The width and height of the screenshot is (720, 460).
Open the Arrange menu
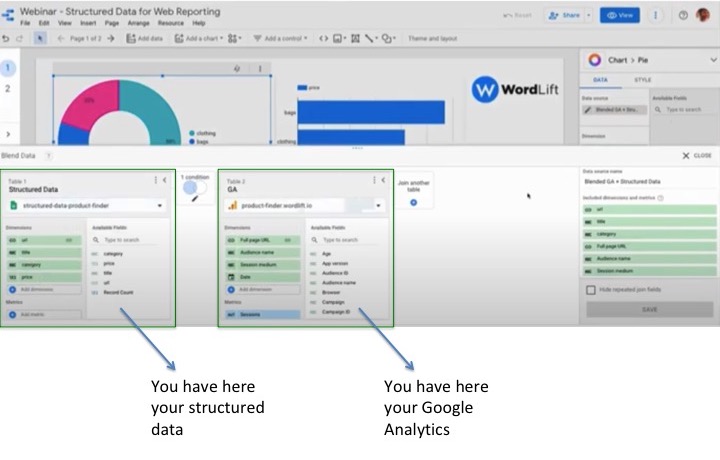138,23
